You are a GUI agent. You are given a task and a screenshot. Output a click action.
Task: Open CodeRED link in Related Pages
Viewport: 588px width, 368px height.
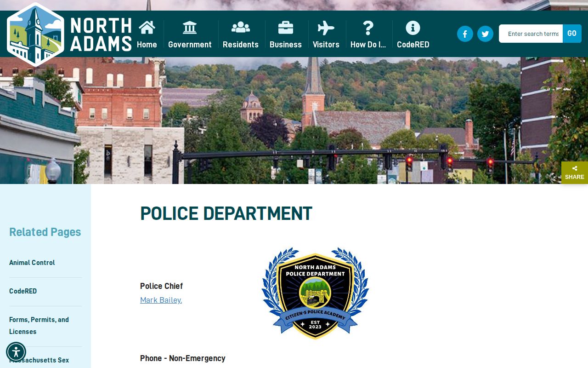(23, 291)
